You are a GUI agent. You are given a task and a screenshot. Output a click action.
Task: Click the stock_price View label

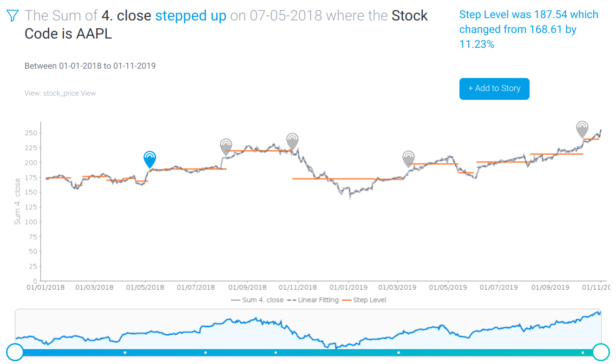[60, 93]
